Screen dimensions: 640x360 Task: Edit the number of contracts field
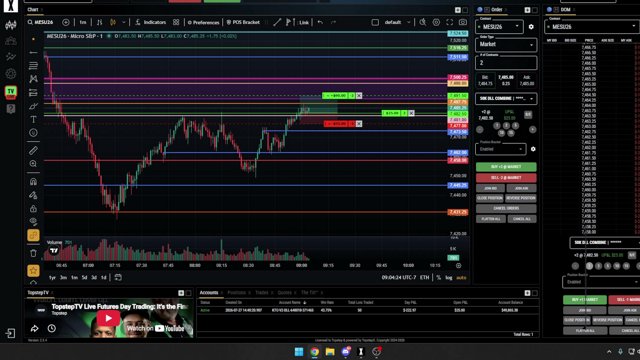click(x=506, y=62)
